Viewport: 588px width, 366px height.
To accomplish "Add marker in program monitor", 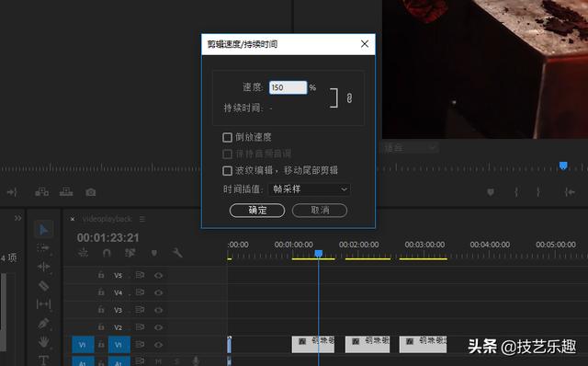I will click(490, 192).
